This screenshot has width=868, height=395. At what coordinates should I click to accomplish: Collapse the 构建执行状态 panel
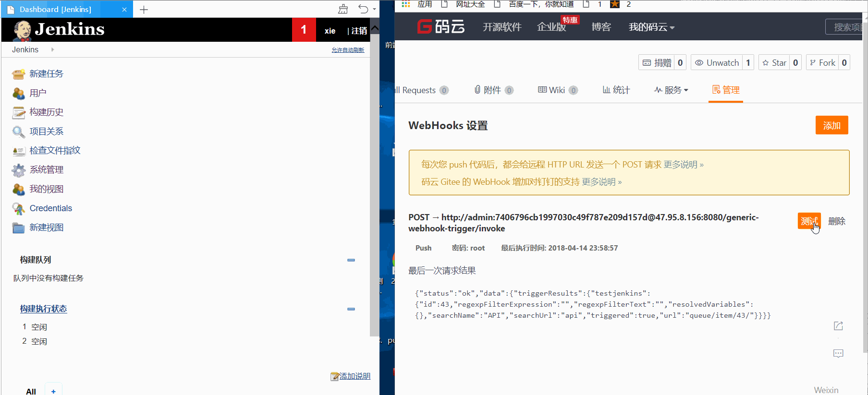click(x=351, y=309)
